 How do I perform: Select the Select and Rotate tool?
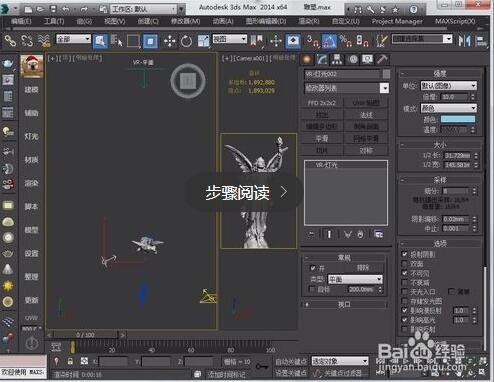(x=186, y=41)
